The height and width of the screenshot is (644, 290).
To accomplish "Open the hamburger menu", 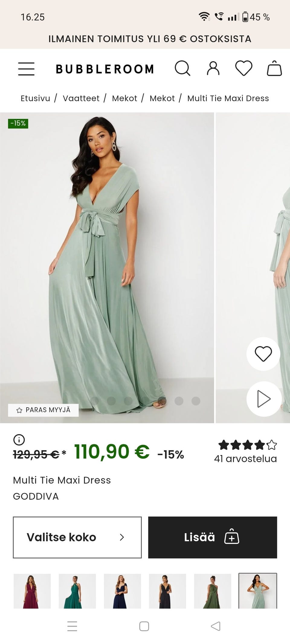I will click(26, 69).
